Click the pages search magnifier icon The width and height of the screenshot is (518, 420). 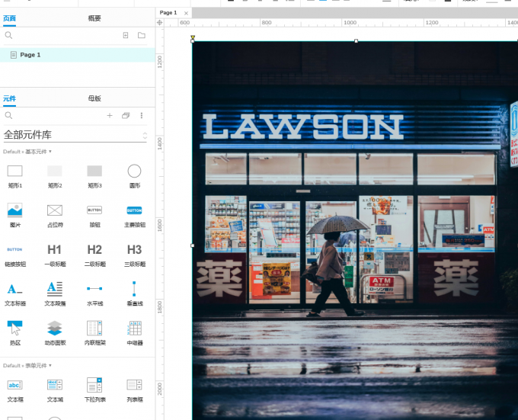pyautogui.click(x=8, y=35)
